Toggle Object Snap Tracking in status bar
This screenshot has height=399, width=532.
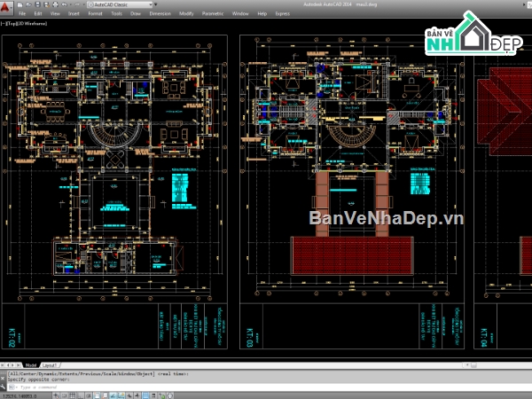(x=113, y=396)
